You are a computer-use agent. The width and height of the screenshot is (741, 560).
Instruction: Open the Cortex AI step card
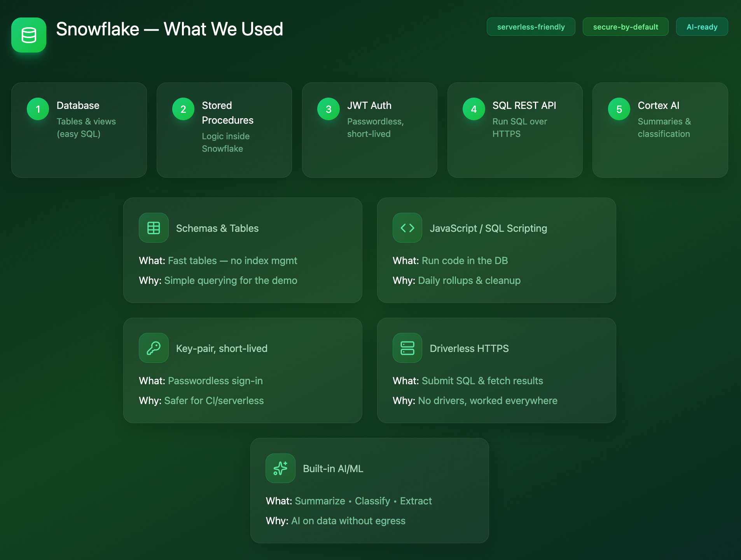(660, 130)
